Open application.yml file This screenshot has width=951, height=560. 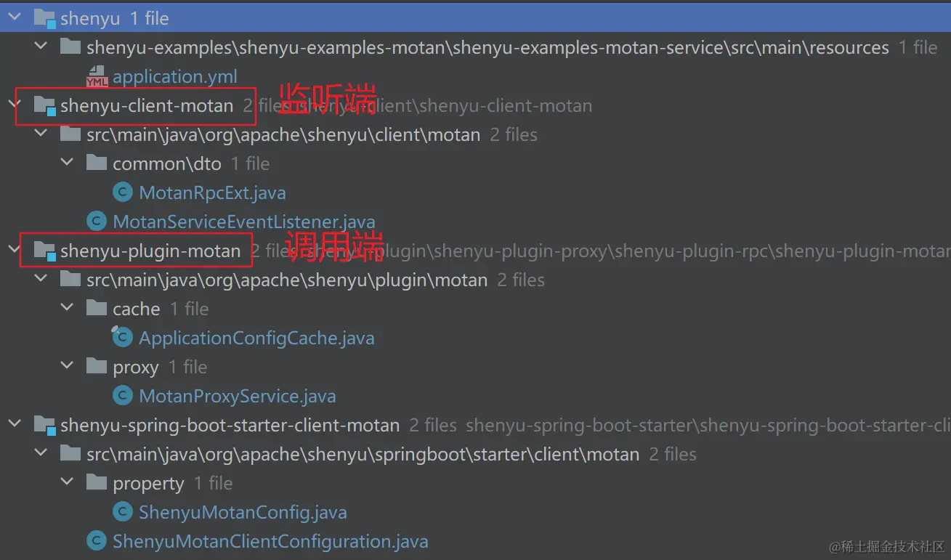coord(175,76)
